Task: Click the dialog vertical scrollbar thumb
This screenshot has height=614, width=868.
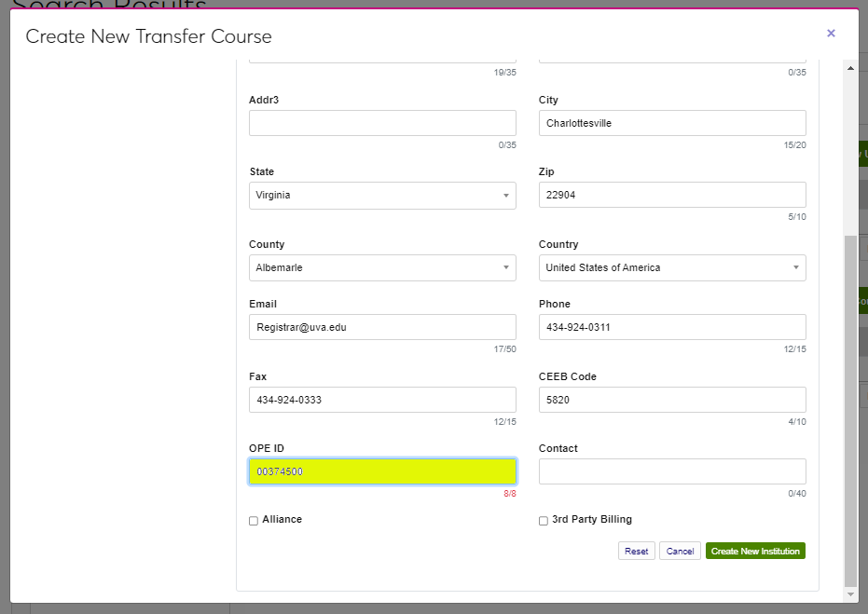Action: click(850, 411)
